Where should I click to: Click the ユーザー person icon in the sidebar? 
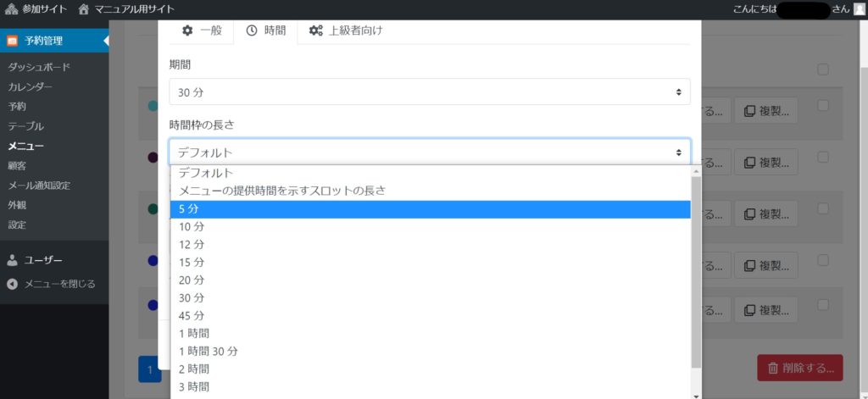pos(13,260)
